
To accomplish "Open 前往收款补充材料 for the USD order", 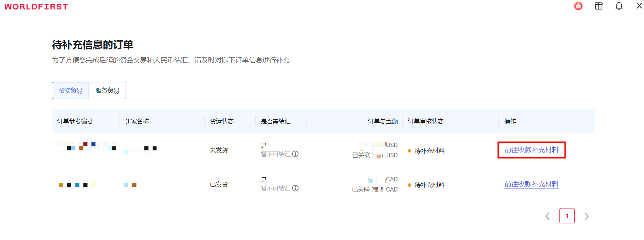I will [531, 150].
